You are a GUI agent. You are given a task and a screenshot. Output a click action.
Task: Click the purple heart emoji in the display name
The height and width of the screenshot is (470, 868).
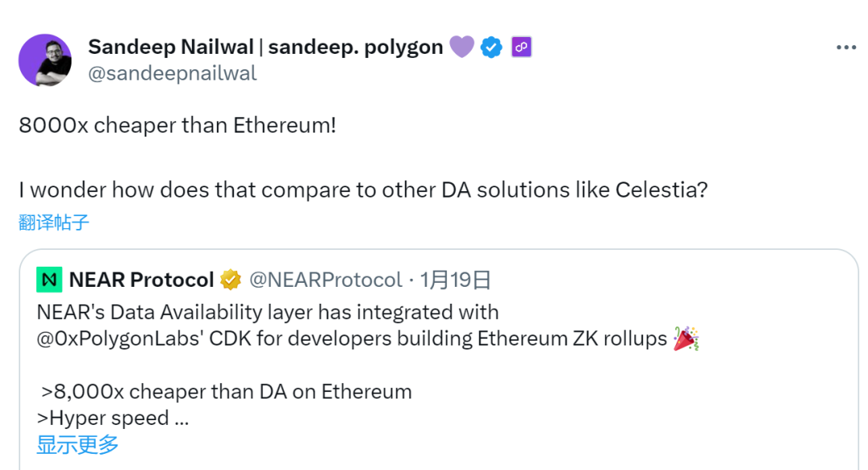point(461,47)
